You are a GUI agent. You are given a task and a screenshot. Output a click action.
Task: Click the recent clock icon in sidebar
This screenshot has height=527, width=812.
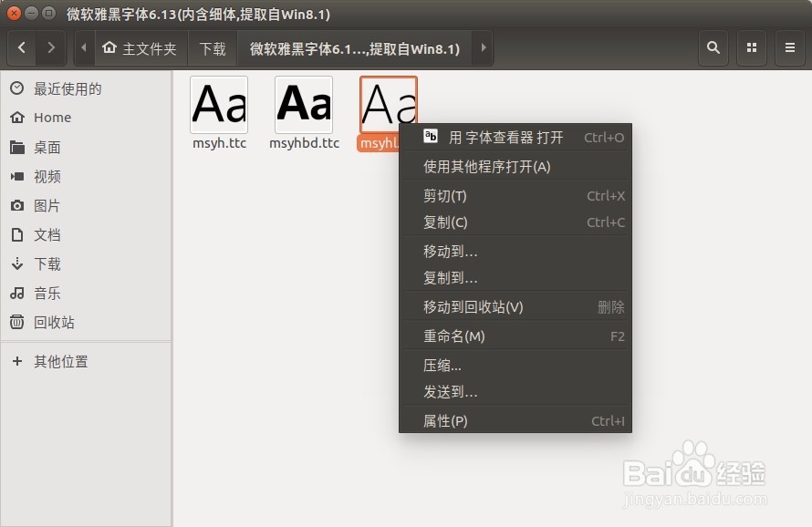click(17, 88)
